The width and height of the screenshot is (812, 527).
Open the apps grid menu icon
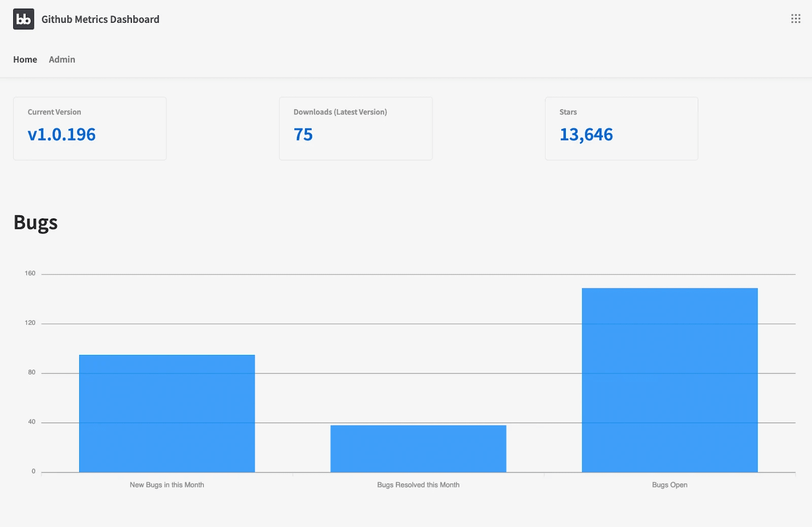[795, 19]
